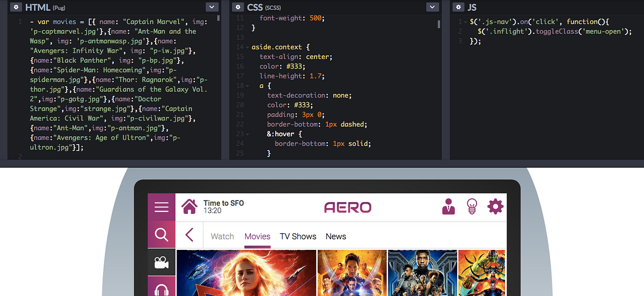This screenshot has width=644, height=296.
Task: Collapse the aside.context fold arrow
Action: tap(247, 47)
